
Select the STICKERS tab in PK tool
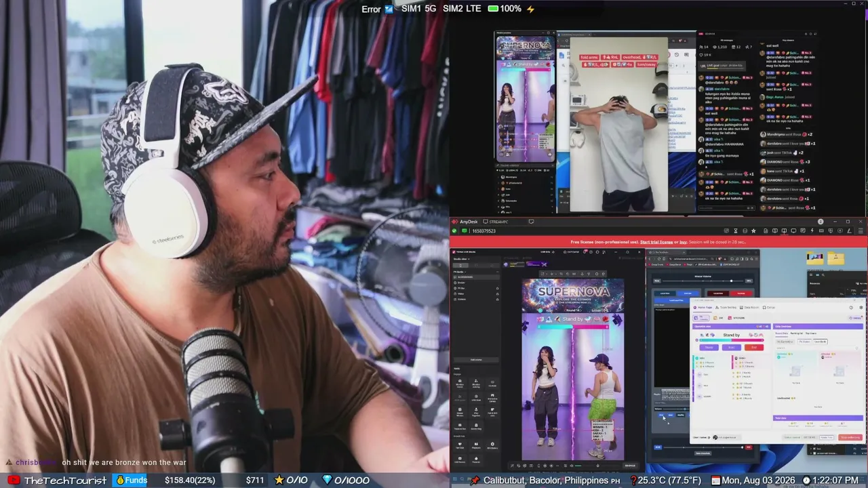click(x=735, y=317)
